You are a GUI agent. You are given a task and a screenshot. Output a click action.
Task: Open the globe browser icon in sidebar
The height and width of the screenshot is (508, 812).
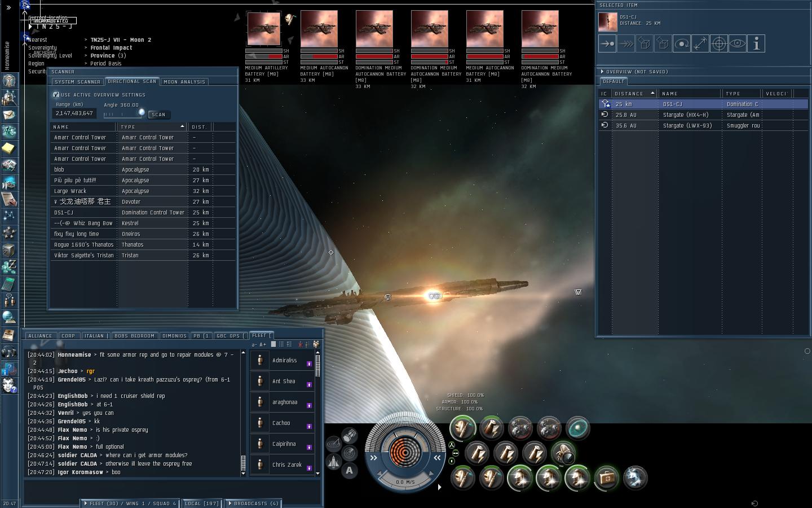point(9,318)
